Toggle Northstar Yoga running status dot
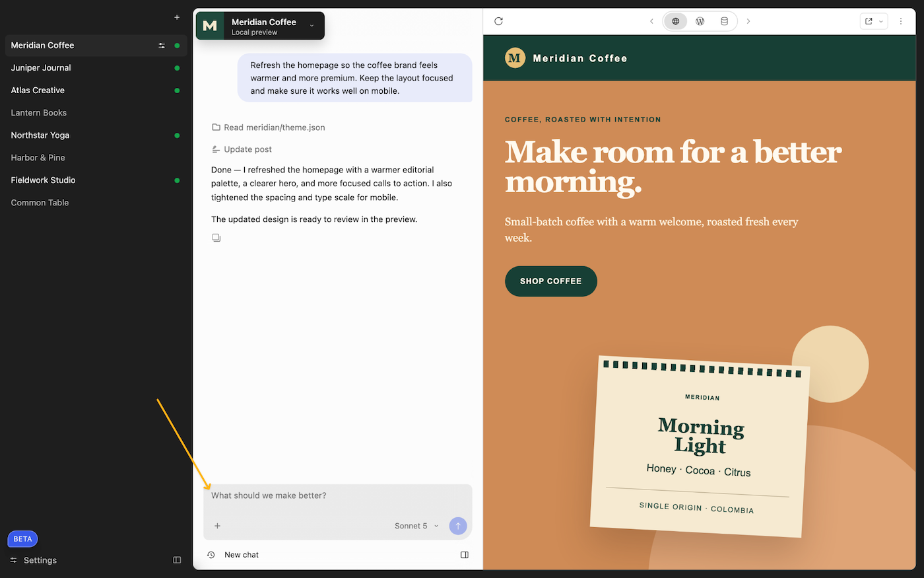The height and width of the screenshot is (578, 924). pyautogui.click(x=177, y=135)
